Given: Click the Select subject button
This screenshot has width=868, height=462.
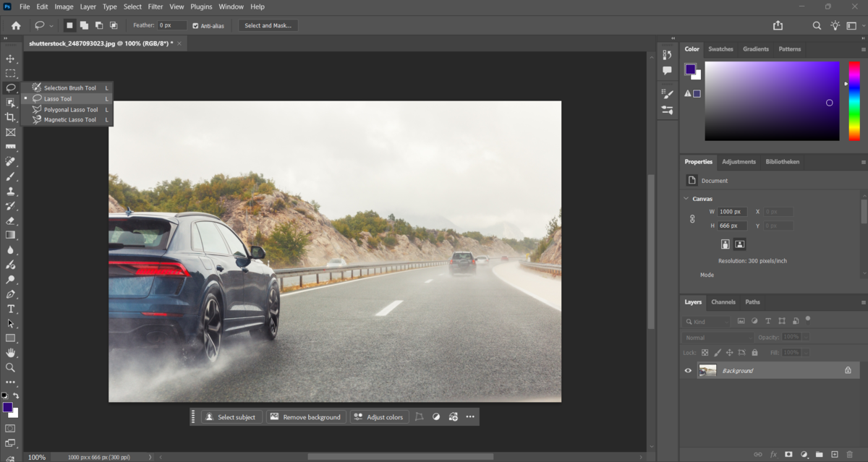Looking at the screenshot, I should point(231,417).
